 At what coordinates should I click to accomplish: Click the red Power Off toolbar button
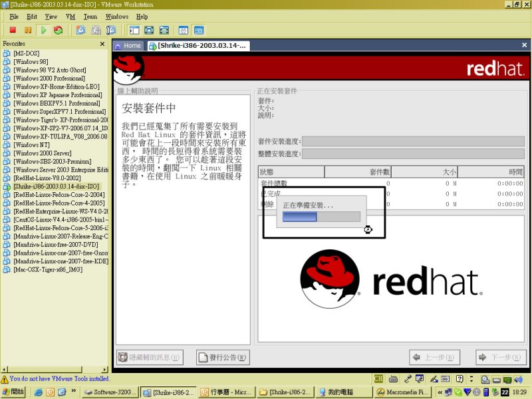[13, 30]
